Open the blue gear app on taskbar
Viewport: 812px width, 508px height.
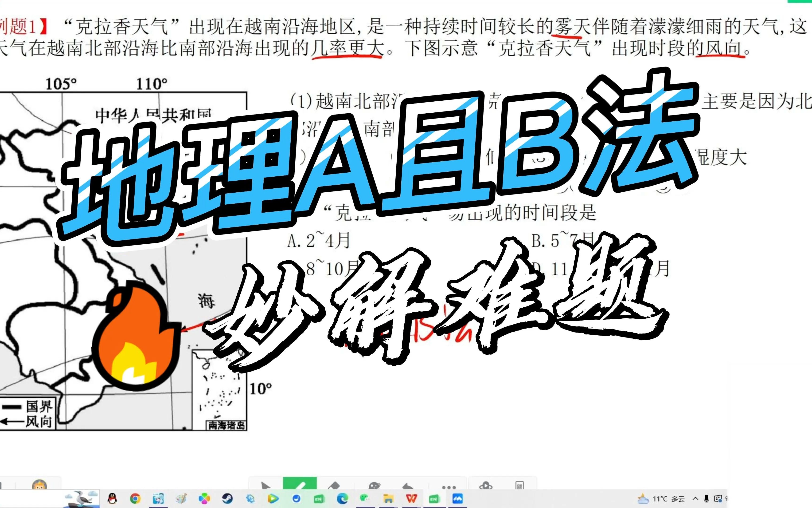coord(250,499)
